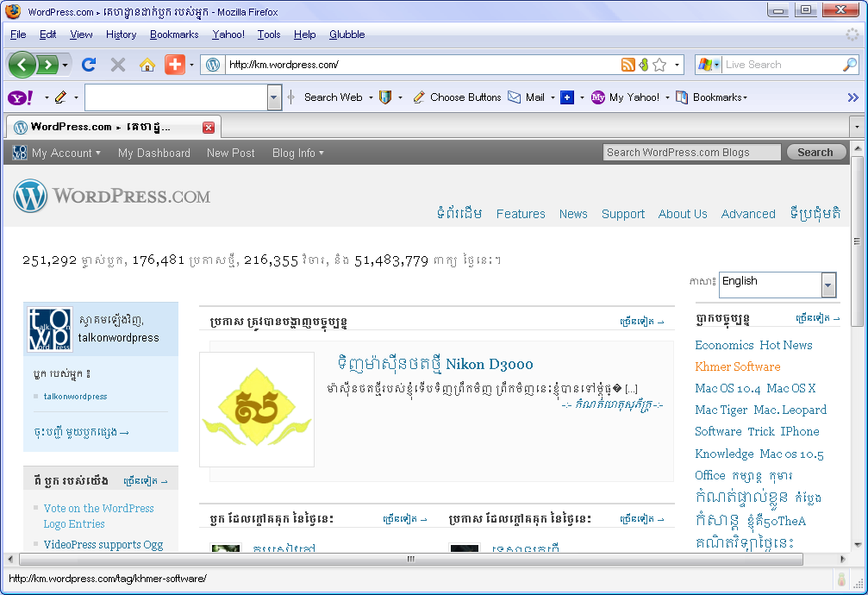Open the Edit menu

pyautogui.click(x=47, y=34)
